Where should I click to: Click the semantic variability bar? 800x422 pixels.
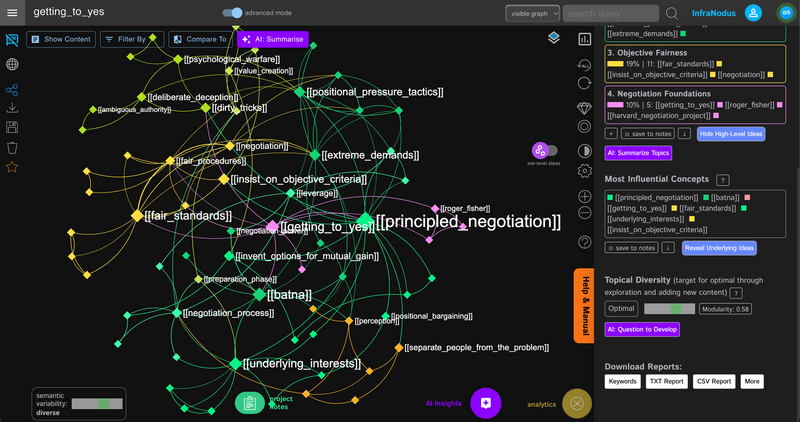(97, 404)
